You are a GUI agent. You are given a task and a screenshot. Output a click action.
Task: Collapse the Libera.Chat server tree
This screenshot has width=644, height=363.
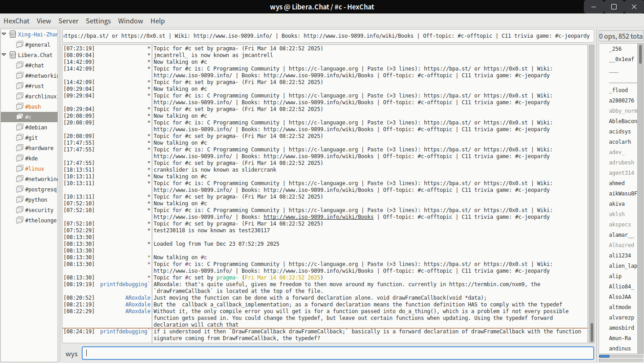(4, 55)
